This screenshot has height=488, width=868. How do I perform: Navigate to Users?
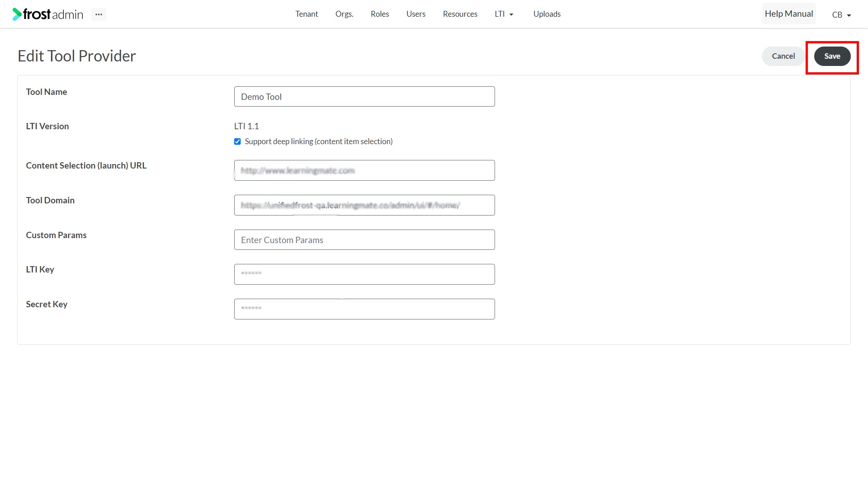tap(415, 14)
